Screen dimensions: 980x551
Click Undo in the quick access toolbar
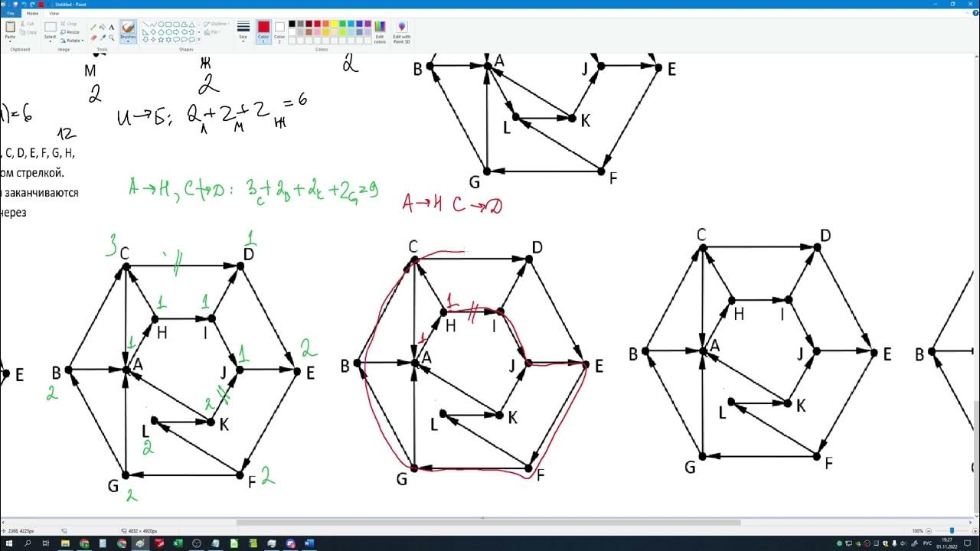pyautogui.click(x=24, y=4)
